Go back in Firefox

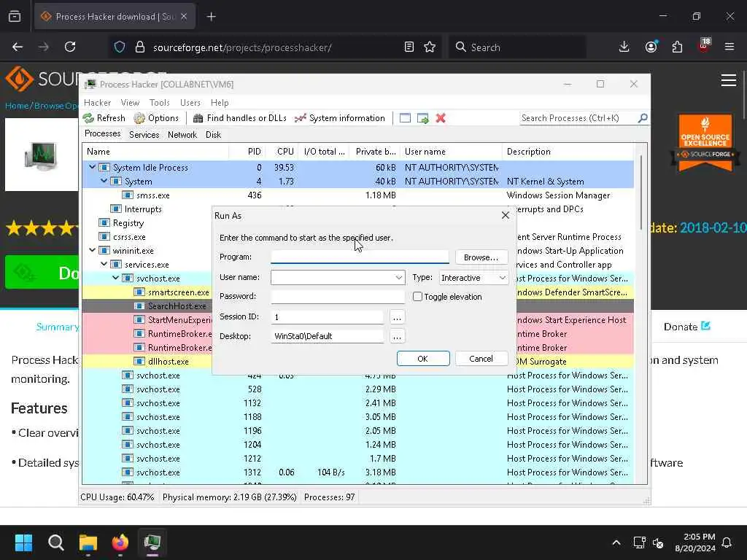18,47
